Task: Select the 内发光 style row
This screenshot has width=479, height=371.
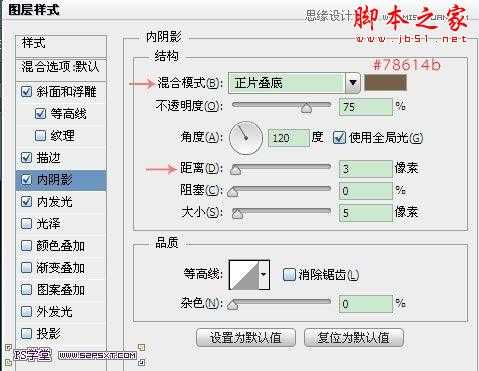Action: point(61,201)
